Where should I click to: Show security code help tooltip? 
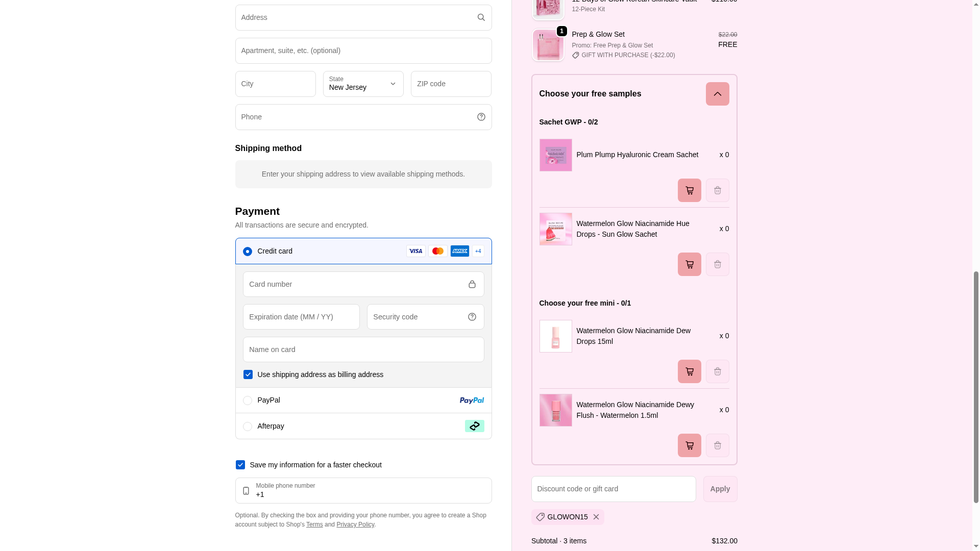(472, 317)
